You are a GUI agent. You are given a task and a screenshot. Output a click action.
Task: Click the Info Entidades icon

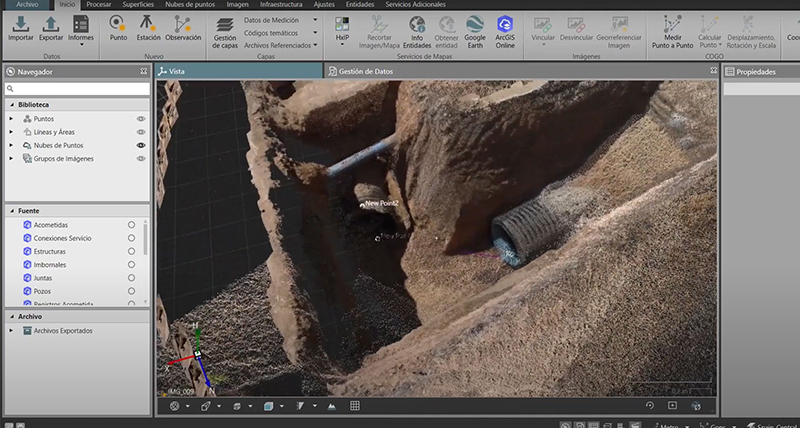click(416, 25)
